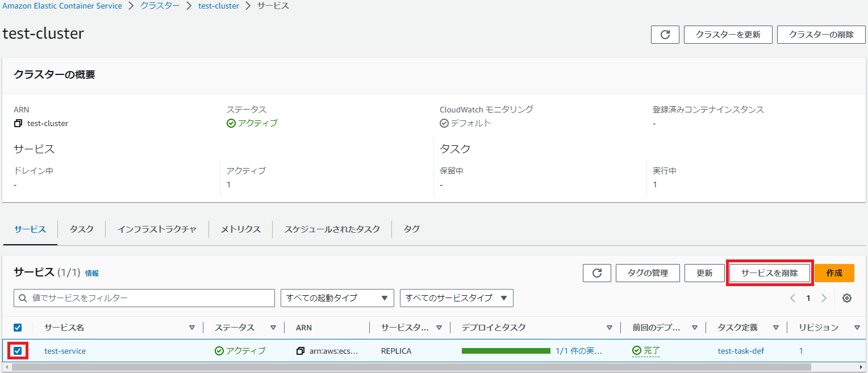Switch to the サービス tab

(30, 229)
